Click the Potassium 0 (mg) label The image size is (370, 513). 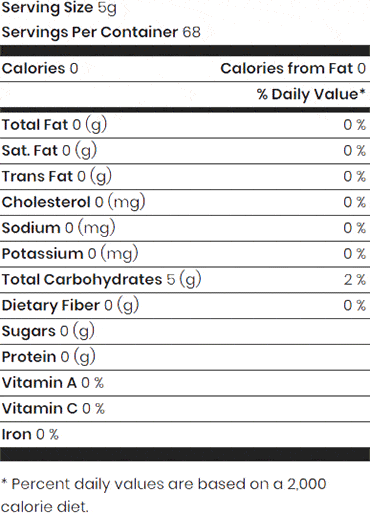(70, 254)
